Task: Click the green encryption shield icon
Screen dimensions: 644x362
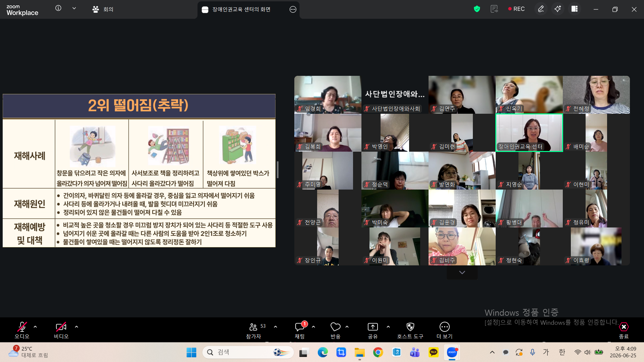Action: (477, 9)
